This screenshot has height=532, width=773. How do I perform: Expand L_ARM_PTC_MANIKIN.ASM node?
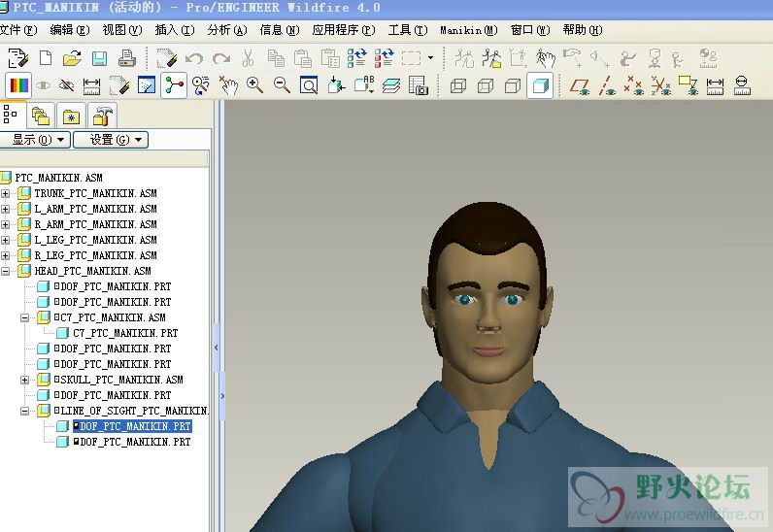6,209
